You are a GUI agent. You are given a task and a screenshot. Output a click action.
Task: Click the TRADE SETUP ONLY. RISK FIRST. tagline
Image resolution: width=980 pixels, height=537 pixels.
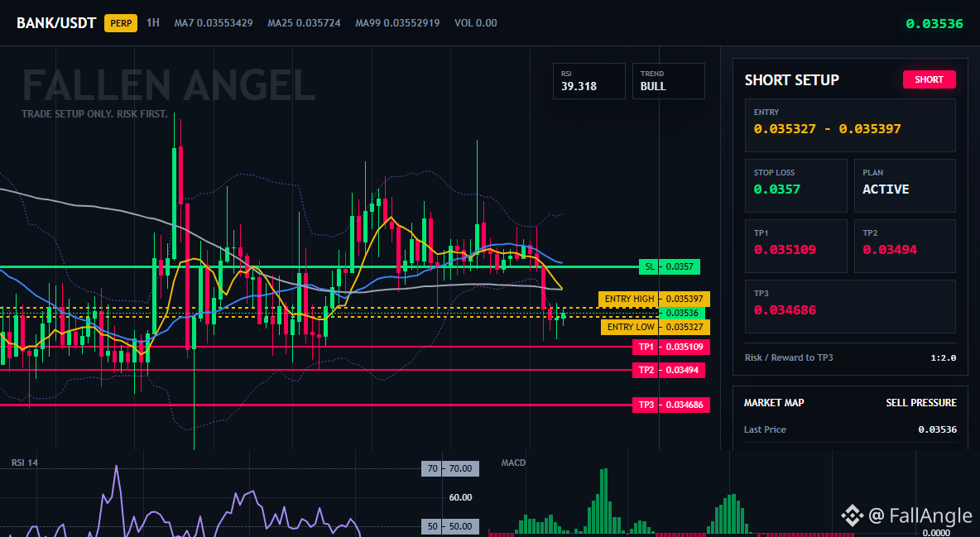tap(94, 114)
